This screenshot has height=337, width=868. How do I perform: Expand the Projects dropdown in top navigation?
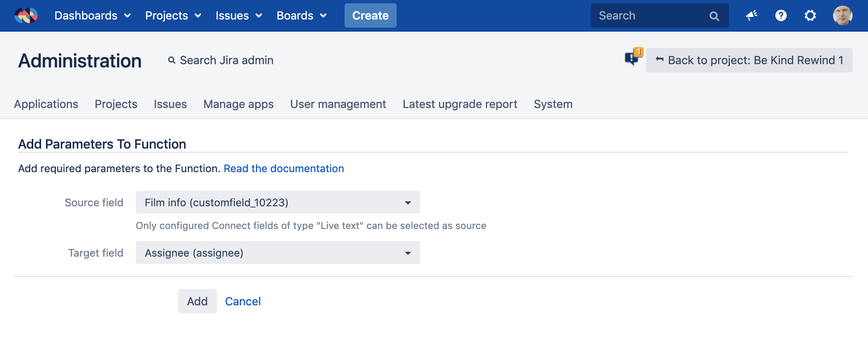[x=173, y=16]
